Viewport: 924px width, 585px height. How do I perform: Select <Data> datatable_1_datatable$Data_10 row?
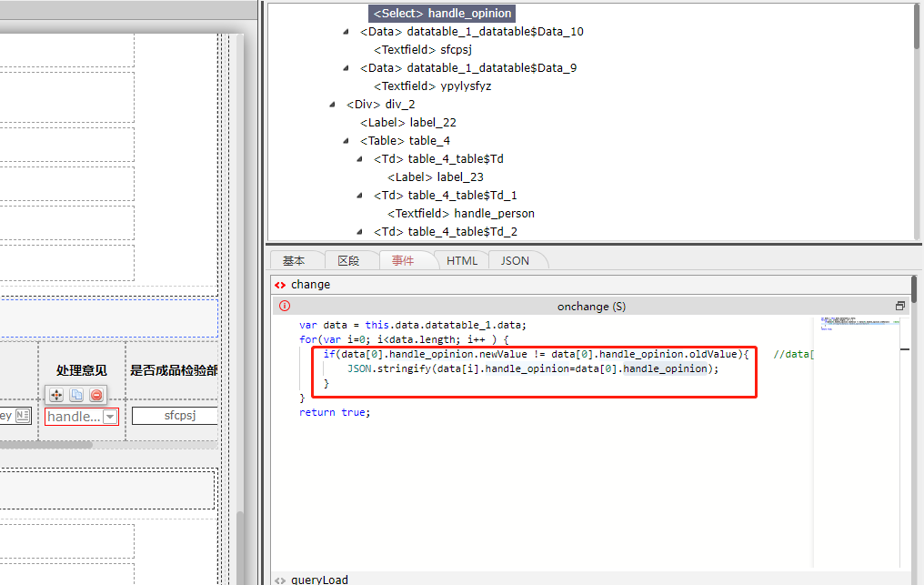click(471, 31)
